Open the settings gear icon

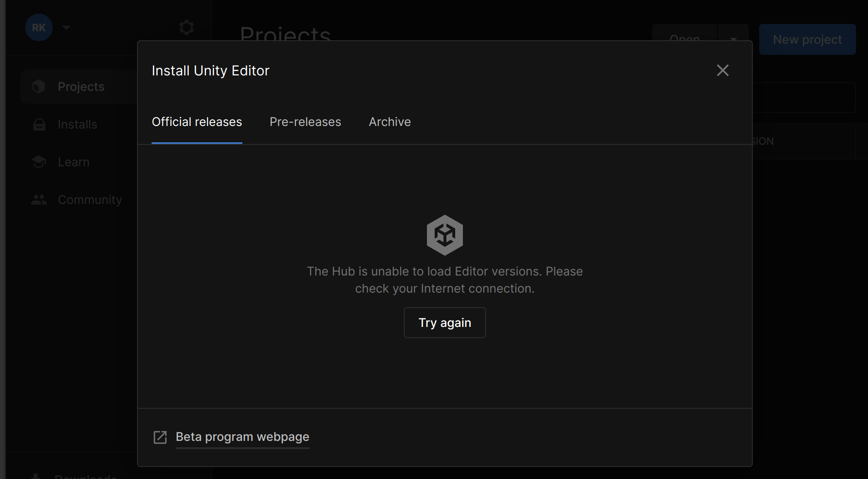coord(187,28)
